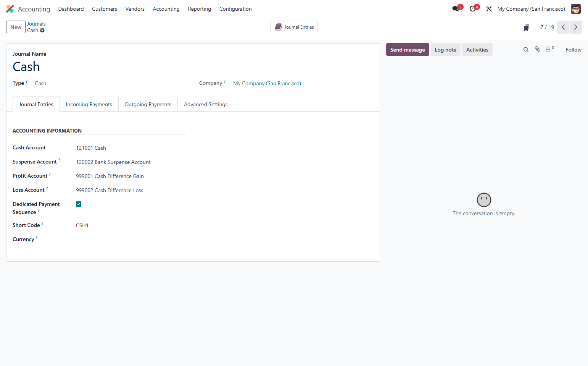Search messages in the chatter
Image resolution: width=588 pixels, height=366 pixels.
(x=526, y=50)
